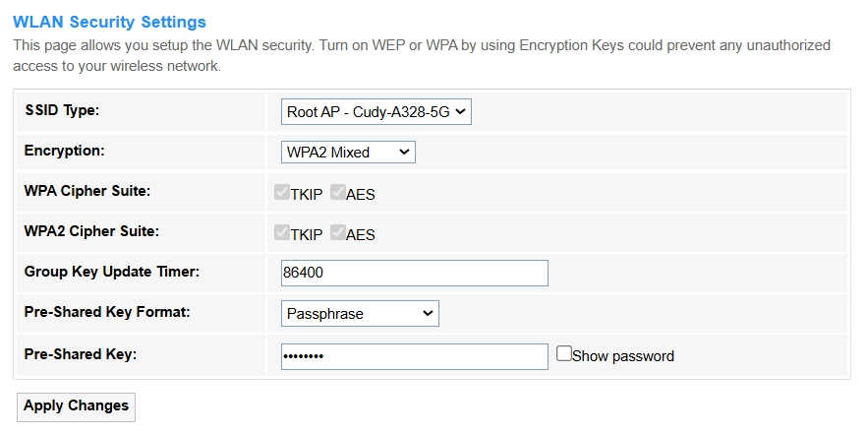Click the Group Key Update Timer field
The height and width of the screenshot is (434, 868).
(x=414, y=273)
